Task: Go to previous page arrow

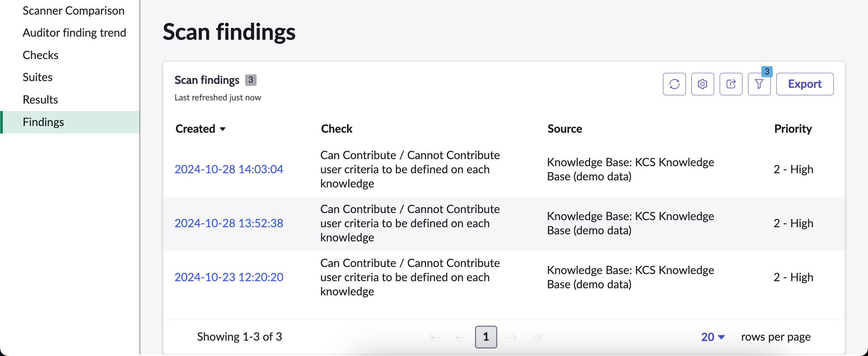Action: (460, 337)
